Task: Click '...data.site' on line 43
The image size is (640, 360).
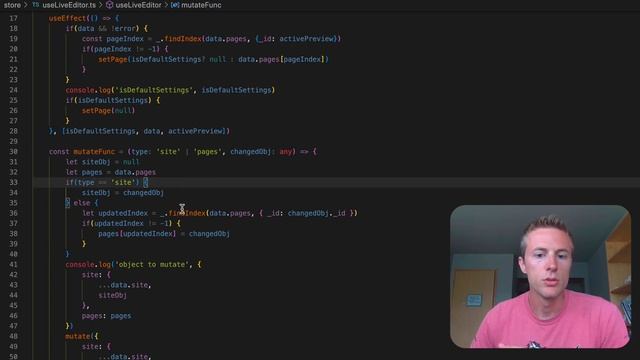Action: click(124, 285)
